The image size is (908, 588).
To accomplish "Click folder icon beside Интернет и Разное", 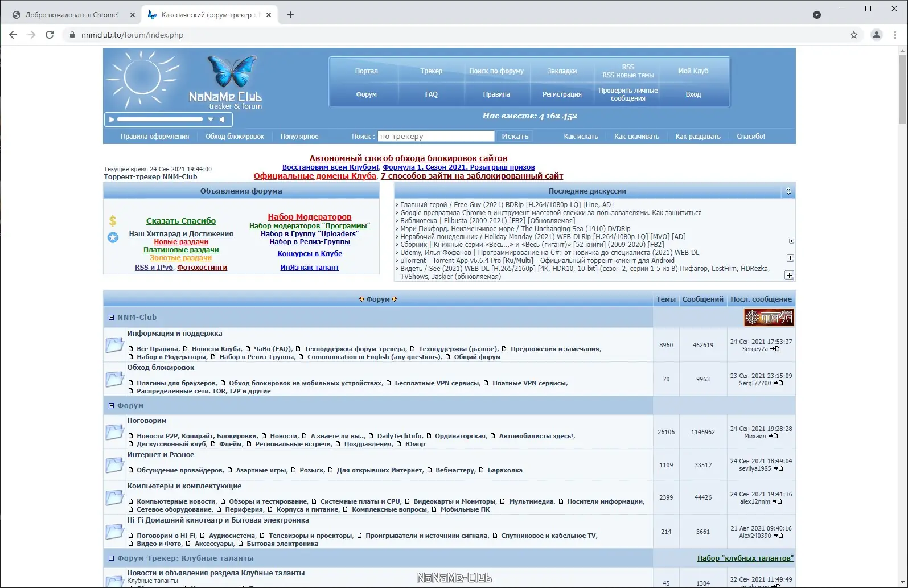I will click(114, 465).
